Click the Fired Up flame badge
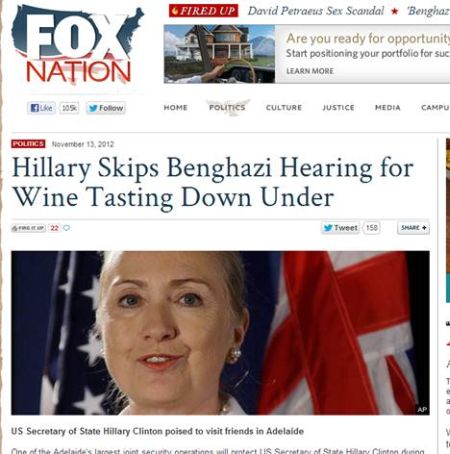This screenshot has height=454, width=450. [x=203, y=11]
